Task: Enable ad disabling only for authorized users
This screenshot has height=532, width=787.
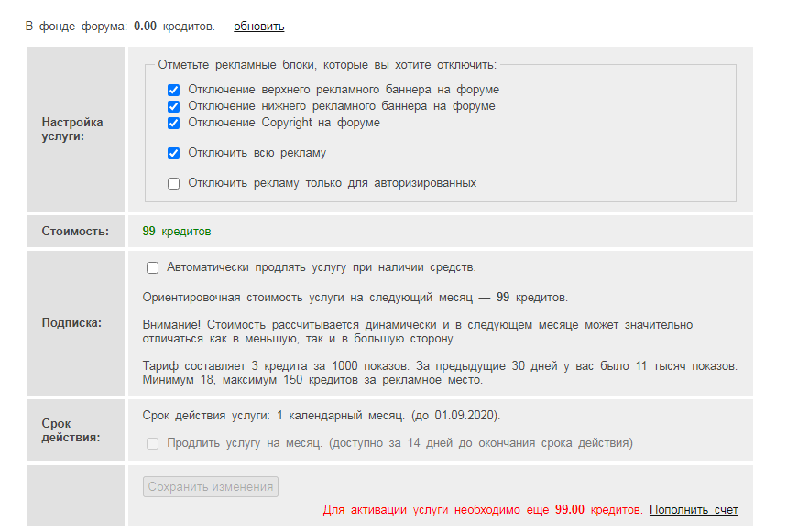Action: point(173,183)
